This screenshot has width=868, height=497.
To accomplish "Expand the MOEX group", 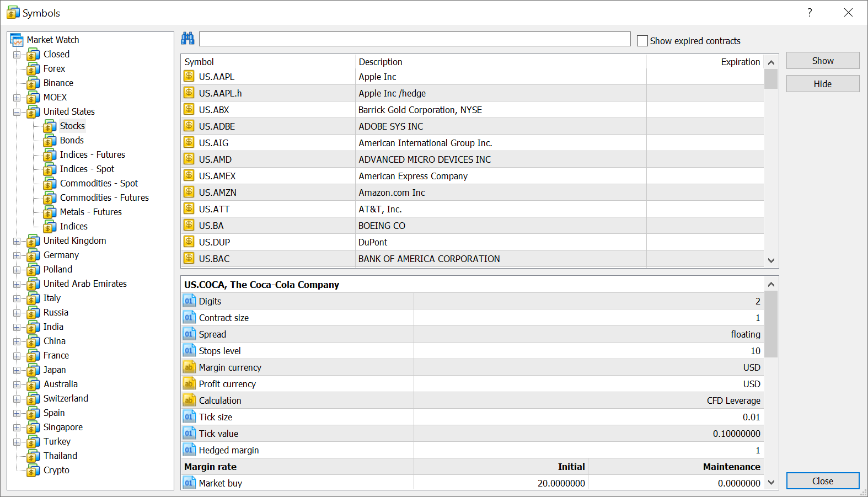I will (17, 98).
